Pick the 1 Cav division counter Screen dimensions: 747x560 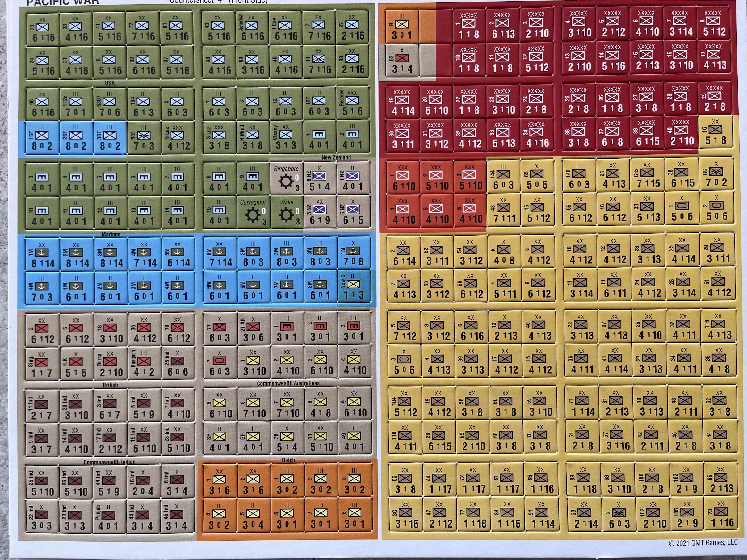coord(285,28)
